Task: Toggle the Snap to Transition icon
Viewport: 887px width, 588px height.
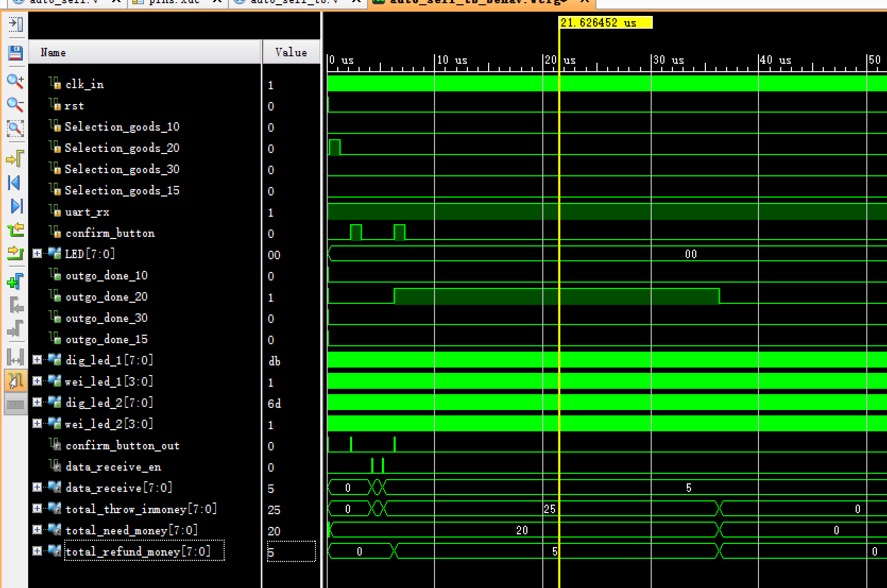Action: pos(15,380)
